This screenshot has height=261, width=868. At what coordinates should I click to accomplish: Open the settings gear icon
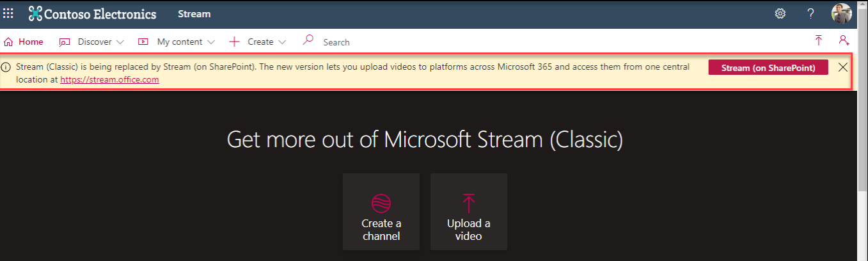pos(780,14)
